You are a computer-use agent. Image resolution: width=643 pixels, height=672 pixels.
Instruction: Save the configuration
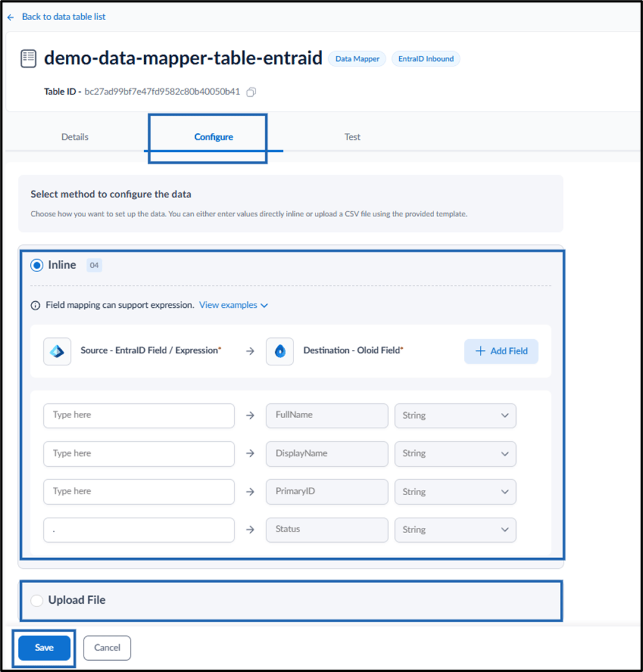tap(44, 648)
